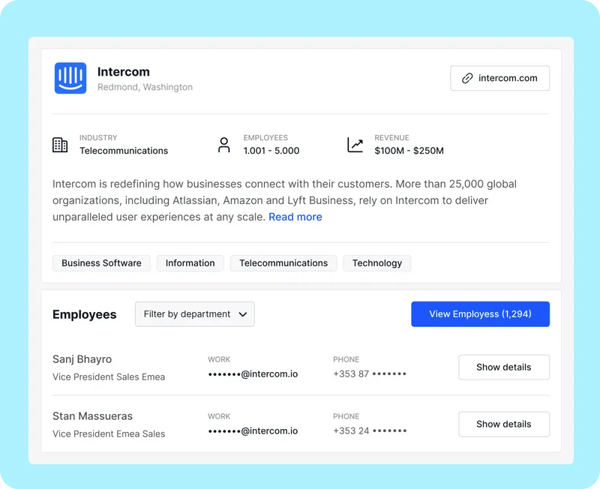The height and width of the screenshot is (489, 600).
Task: Select the Business Software tag
Action: pos(101,263)
